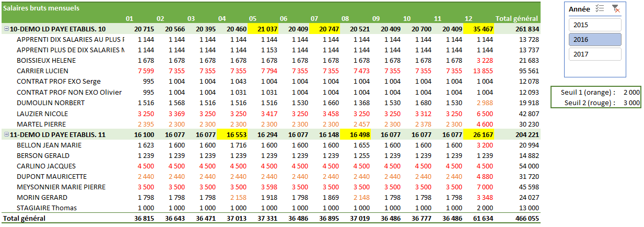This screenshot has width=644, height=227.
Task: Enable multi-select in the Année slicer
Action: point(600,9)
